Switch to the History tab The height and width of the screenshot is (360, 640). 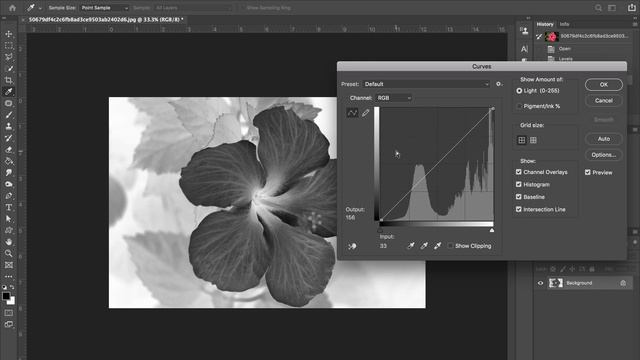(x=545, y=24)
